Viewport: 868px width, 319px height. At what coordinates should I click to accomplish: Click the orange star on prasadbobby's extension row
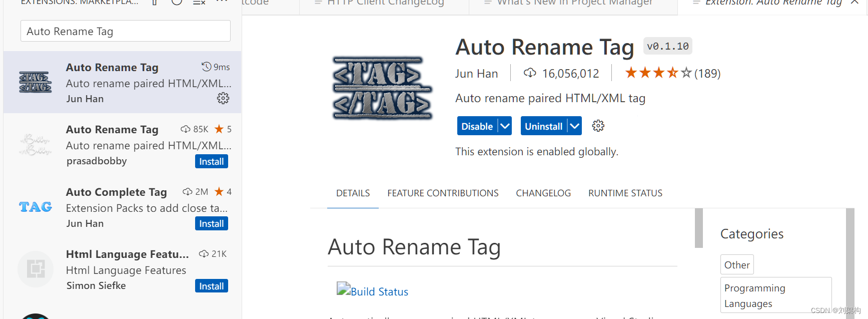[219, 129]
